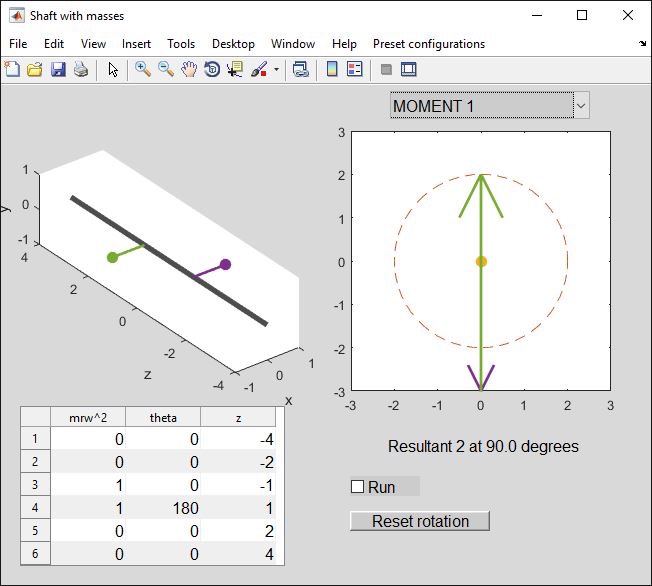
Task: Click the New Figure icon
Action: [12, 69]
